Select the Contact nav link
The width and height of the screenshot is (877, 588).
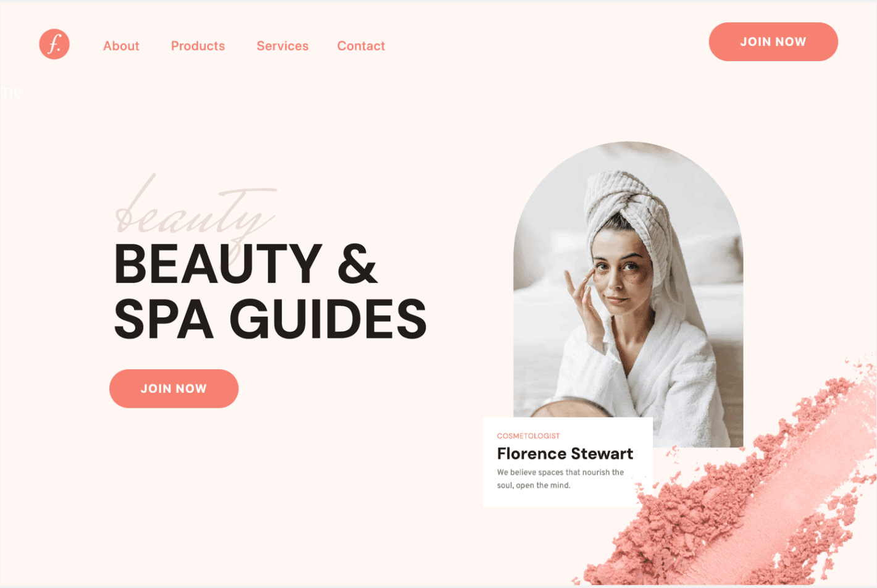[361, 46]
